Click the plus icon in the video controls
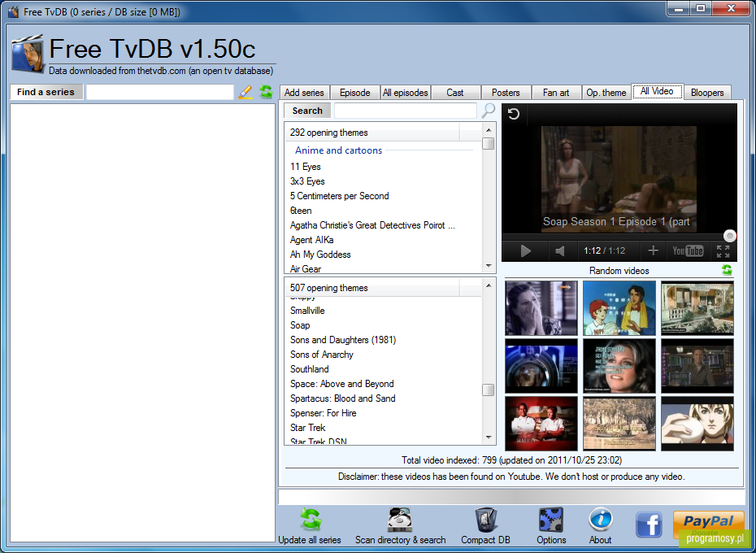Screen dimensions: 756x553 coord(653,250)
